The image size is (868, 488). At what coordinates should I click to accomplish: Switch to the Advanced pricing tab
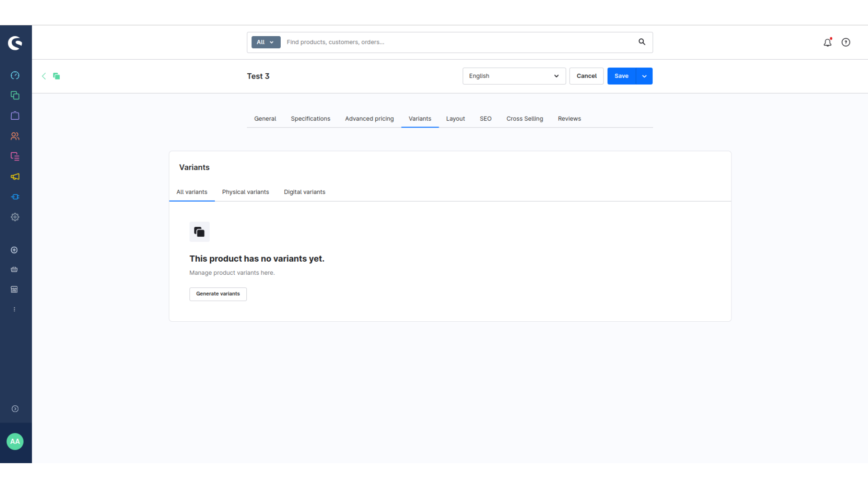[369, 119]
